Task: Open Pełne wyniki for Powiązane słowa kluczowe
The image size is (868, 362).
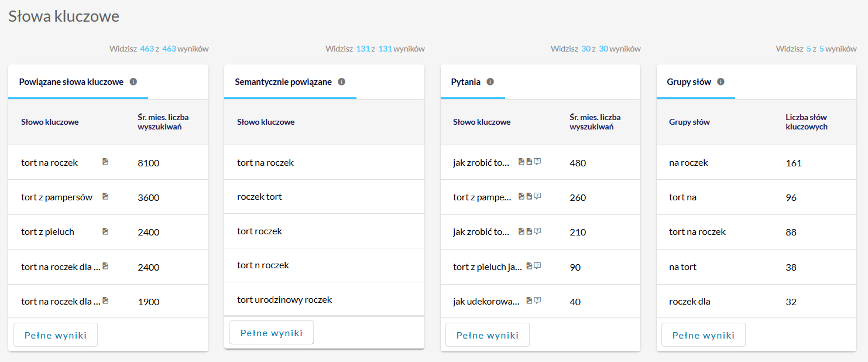Action: coord(56,335)
